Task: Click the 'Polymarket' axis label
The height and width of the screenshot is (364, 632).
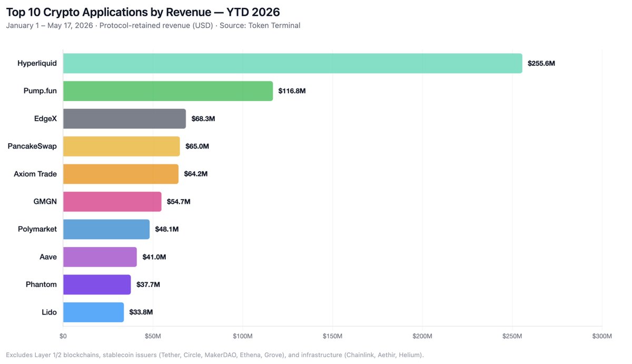Action: (37, 229)
